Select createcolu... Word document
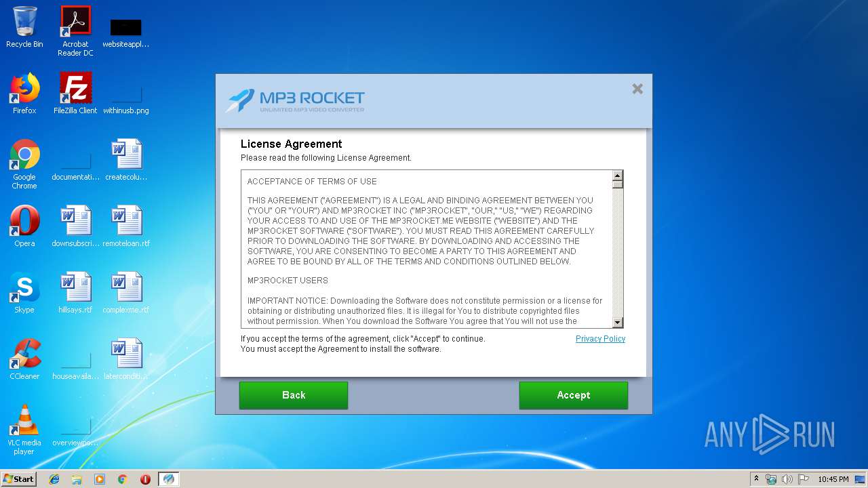Screen dimensions: 868x488 click(x=126, y=160)
